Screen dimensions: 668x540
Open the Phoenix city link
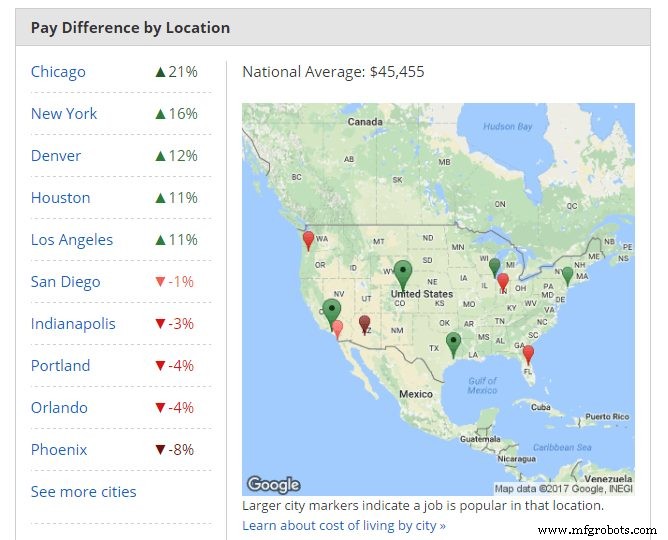(x=59, y=450)
